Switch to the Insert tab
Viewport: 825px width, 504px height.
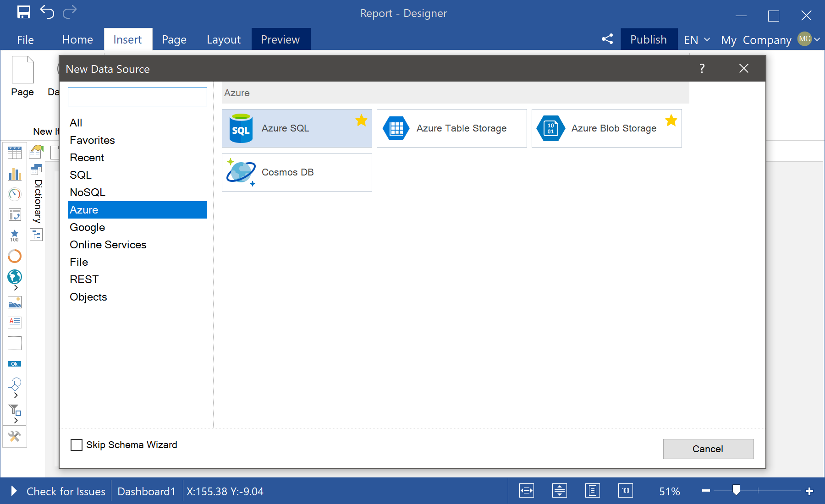[x=128, y=40]
